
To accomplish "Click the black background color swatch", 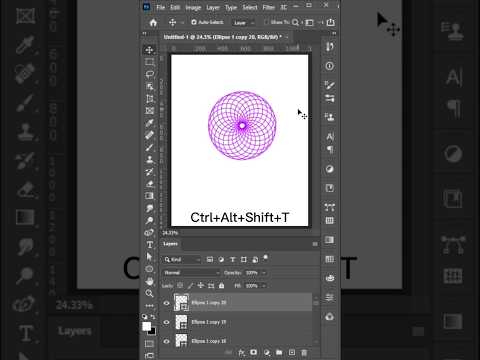I will (153, 332).
